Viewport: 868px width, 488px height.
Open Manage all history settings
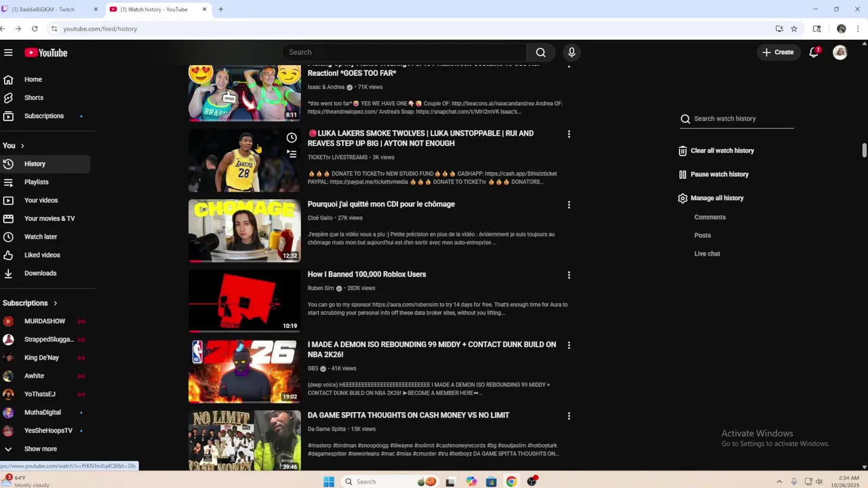(x=711, y=198)
